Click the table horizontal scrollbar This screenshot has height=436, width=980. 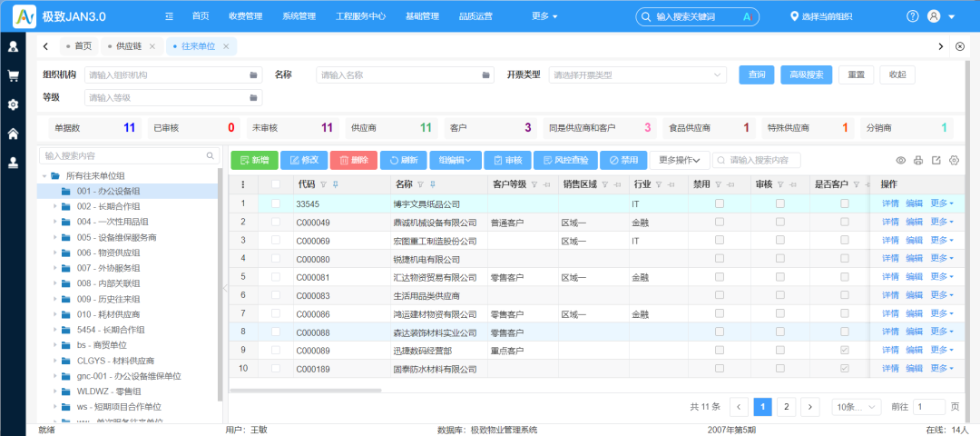pos(306,390)
